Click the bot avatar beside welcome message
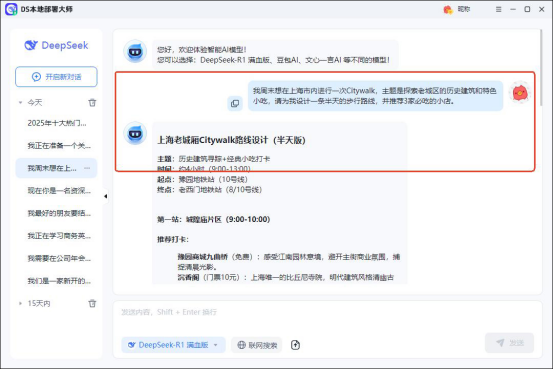 [x=135, y=52]
